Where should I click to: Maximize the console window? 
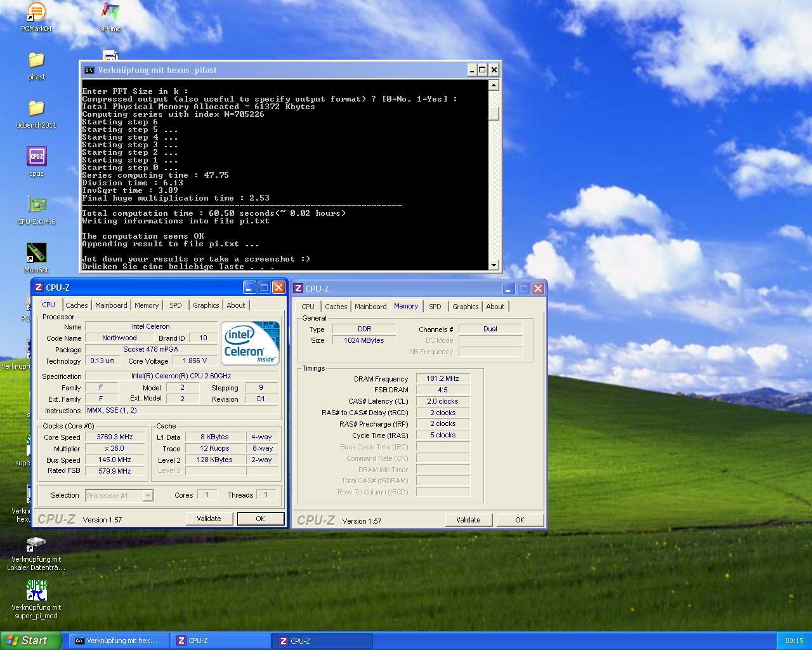482,70
